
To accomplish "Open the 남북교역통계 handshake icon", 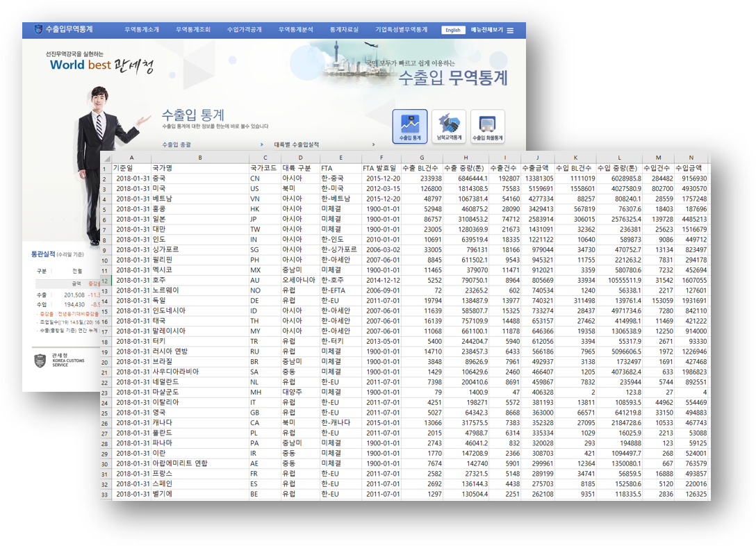I will 449,126.
